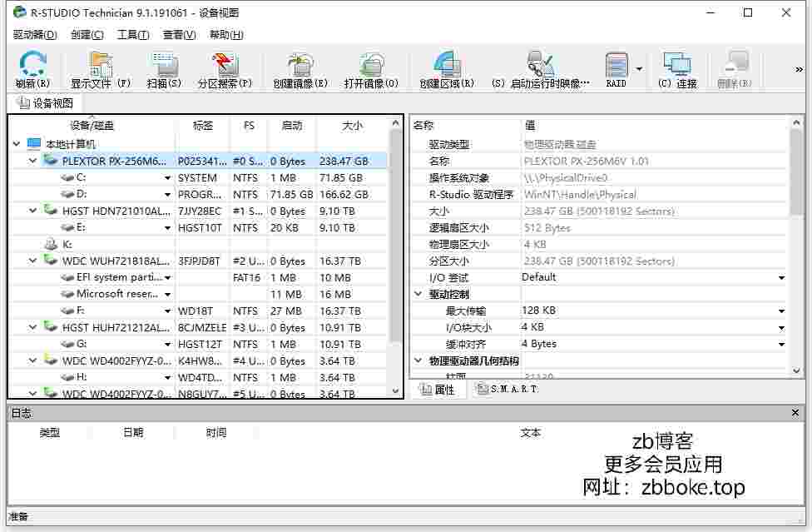The image size is (812, 532).
Task: Collapse the WDC WUH721818AL node
Action: (32, 260)
